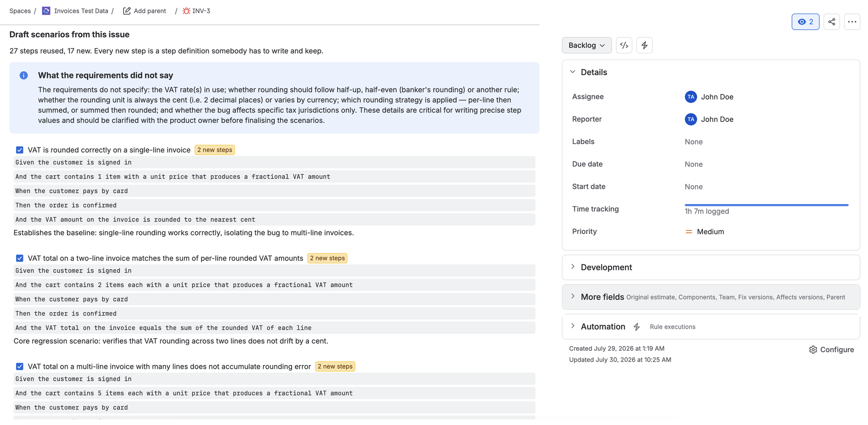The image size is (868, 425).
Task: Click the INV-3 bug type icon
Action: click(x=186, y=11)
